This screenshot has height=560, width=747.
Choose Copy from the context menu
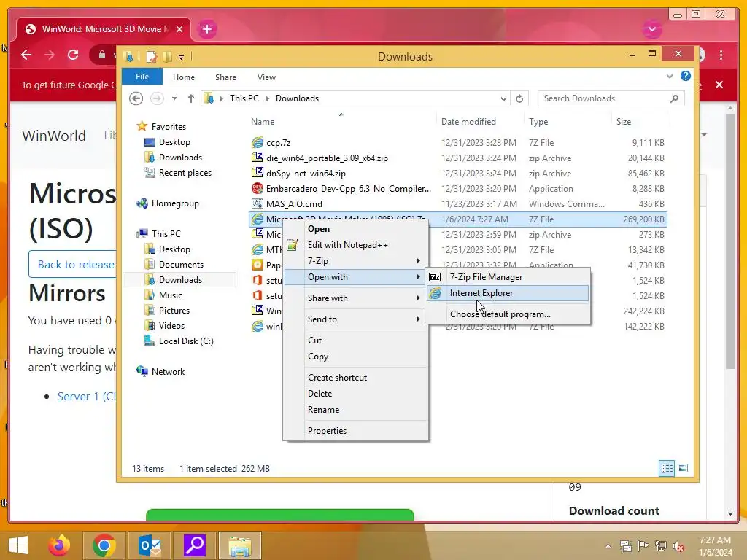point(355,357)
